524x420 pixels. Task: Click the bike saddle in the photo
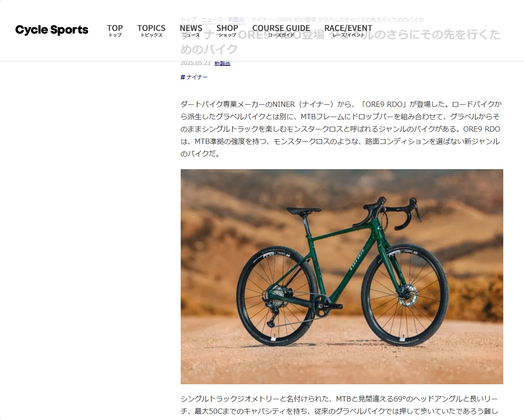pos(304,210)
